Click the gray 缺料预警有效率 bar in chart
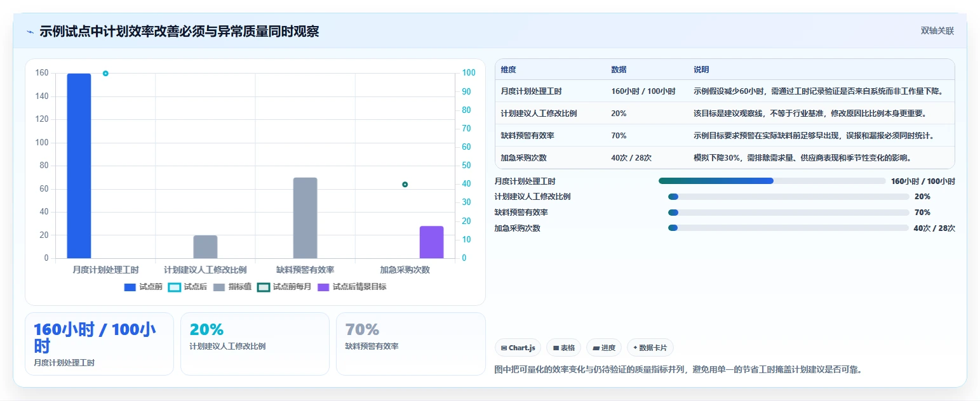980x401 pixels. [305, 218]
